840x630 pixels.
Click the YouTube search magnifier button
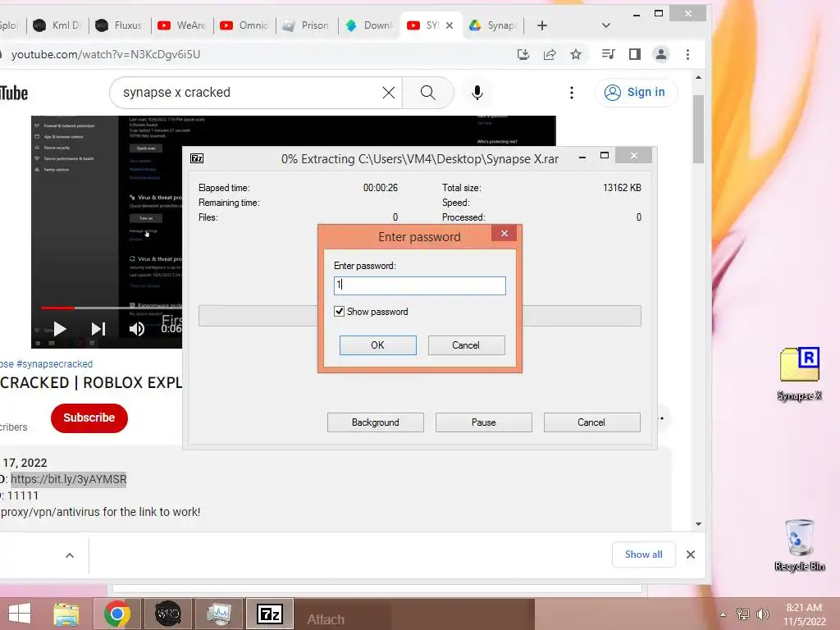coord(427,93)
